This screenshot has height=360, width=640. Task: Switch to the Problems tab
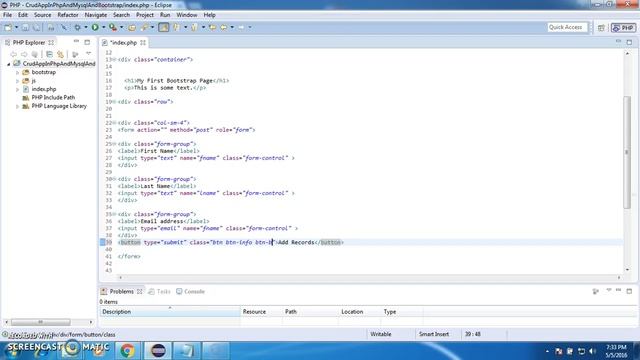click(122, 291)
